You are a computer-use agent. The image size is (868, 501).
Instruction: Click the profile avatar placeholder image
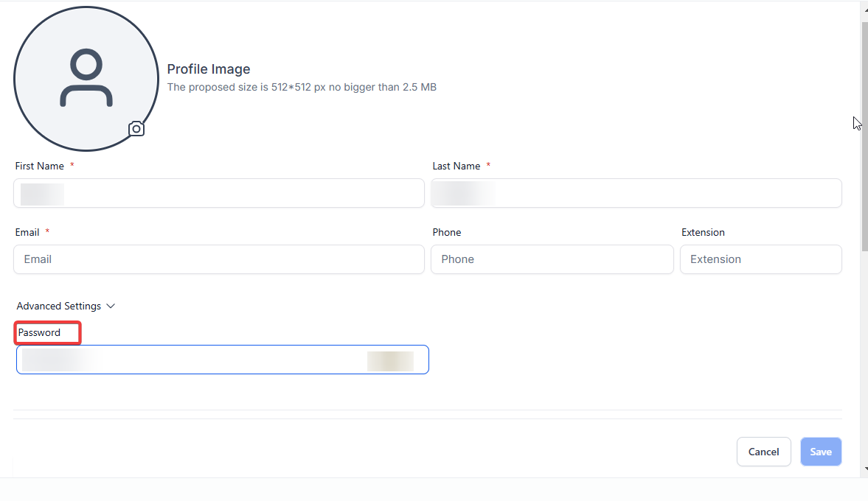coord(86,79)
